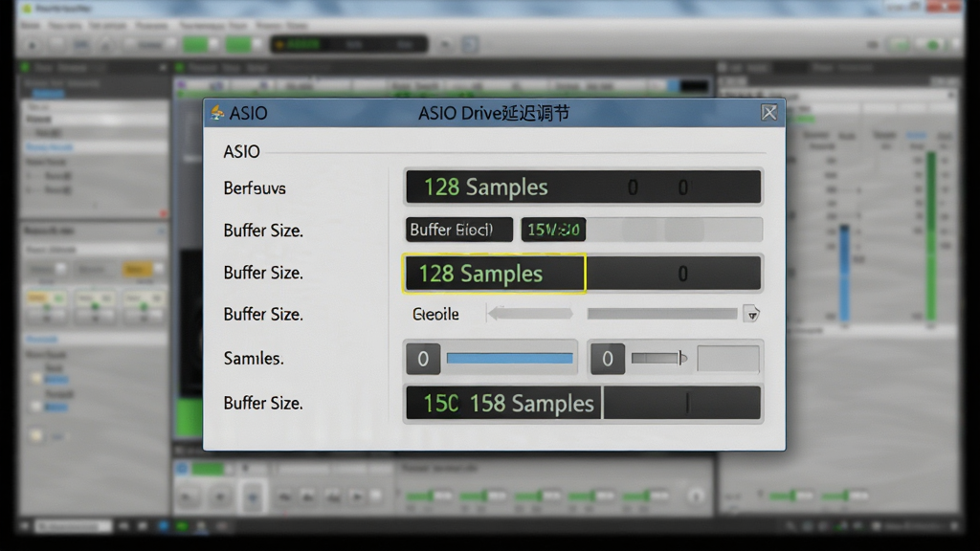The width and height of the screenshot is (980, 551).
Task: Click the light gray track beside 15W/30
Action: (675, 230)
